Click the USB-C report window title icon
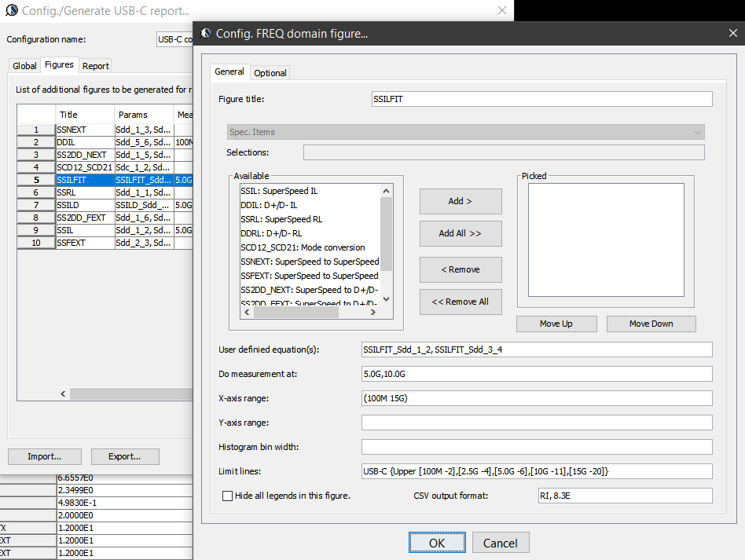This screenshot has height=560, width=745. click(12, 11)
